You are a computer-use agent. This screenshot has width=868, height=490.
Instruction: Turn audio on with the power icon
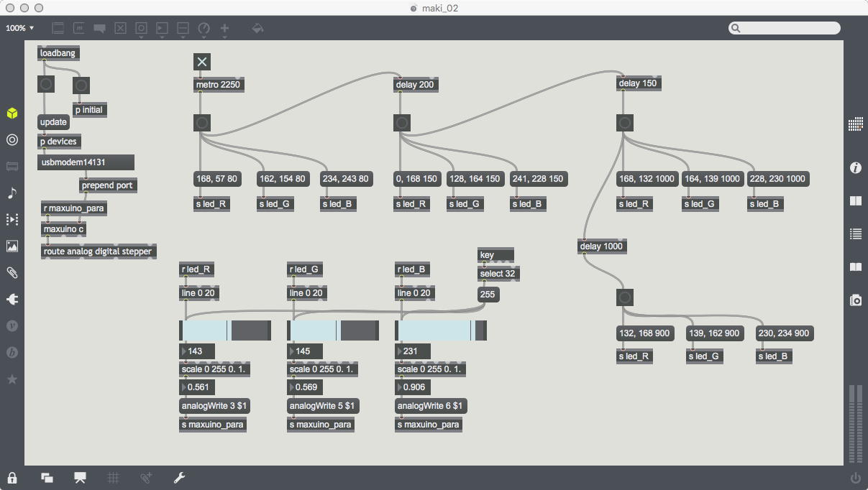(856, 478)
